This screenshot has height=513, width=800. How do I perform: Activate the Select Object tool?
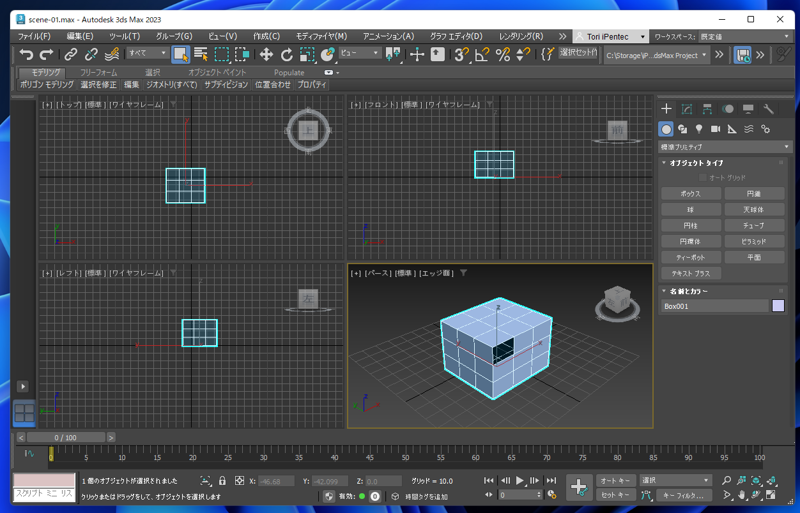[180, 54]
